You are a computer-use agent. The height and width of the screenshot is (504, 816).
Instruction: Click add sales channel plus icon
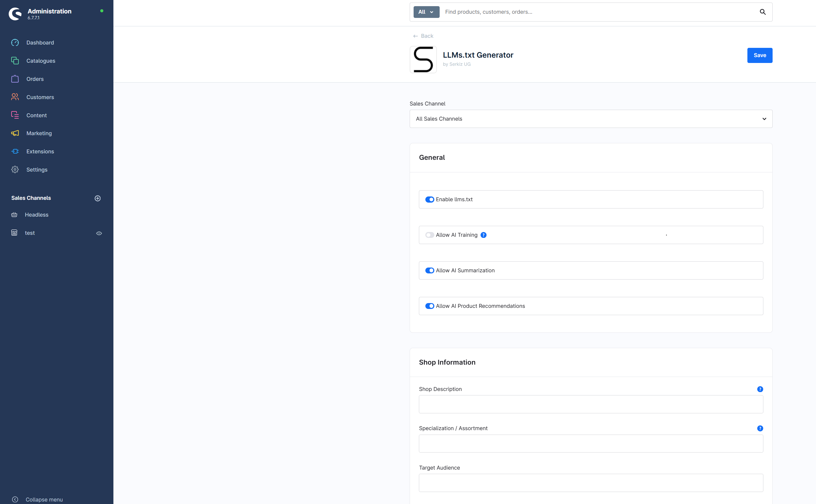98,198
